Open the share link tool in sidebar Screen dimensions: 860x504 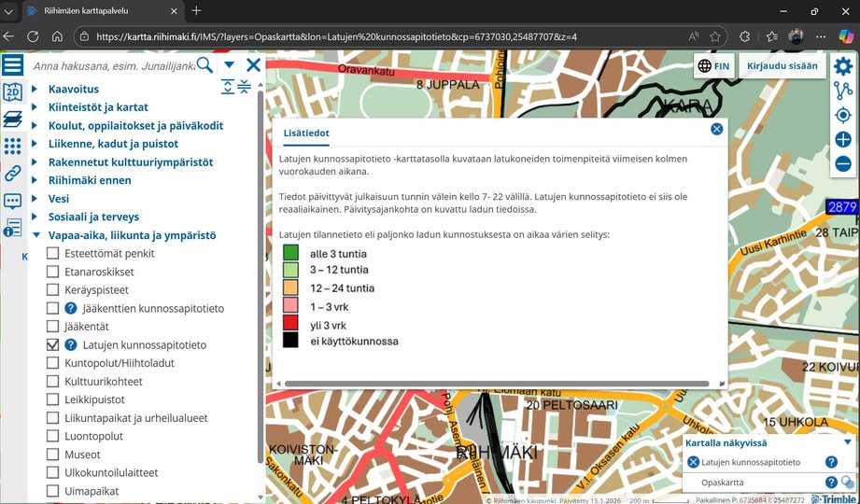click(x=12, y=173)
